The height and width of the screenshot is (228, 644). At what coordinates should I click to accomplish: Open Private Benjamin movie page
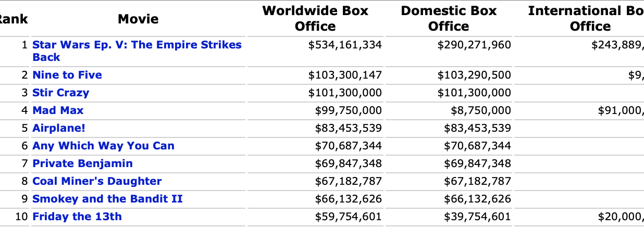point(82,163)
